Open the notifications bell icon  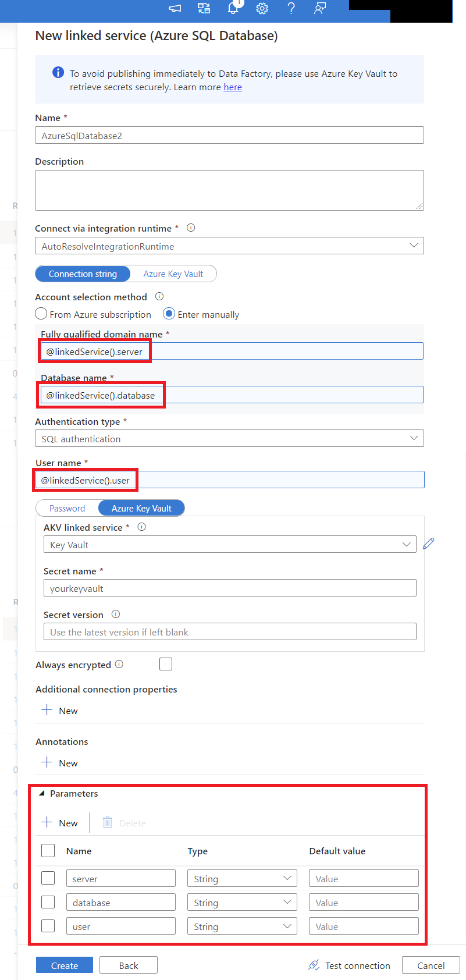click(233, 8)
